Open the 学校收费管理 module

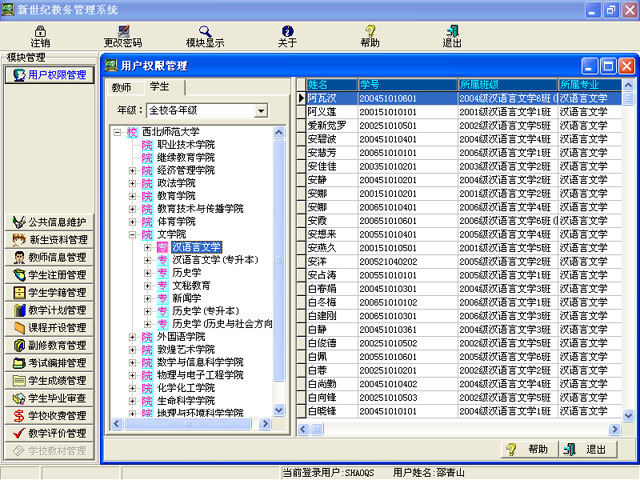click(x=49, y=416)
